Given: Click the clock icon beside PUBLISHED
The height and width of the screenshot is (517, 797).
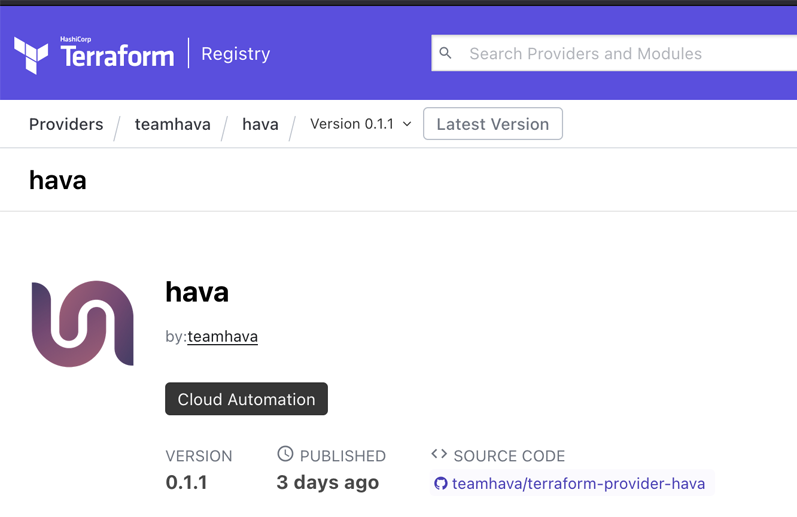Looking at the screenshot, I should (285, 454).
